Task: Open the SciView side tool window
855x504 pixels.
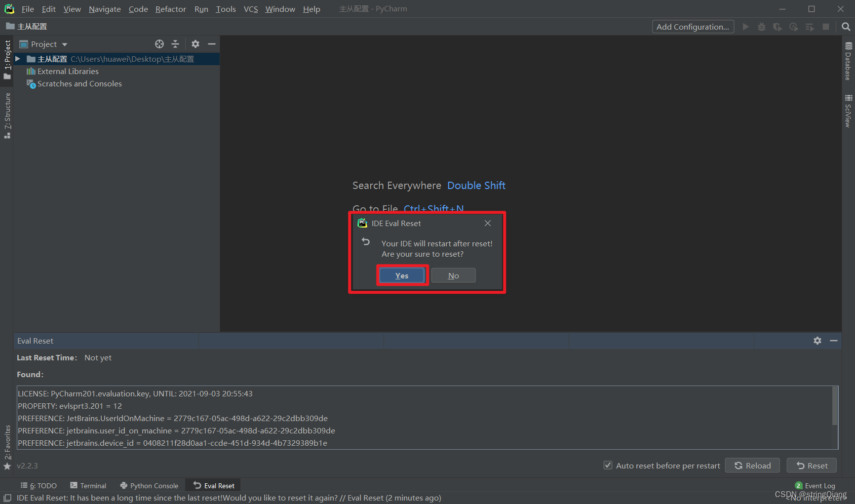Action: coord(848,111)
